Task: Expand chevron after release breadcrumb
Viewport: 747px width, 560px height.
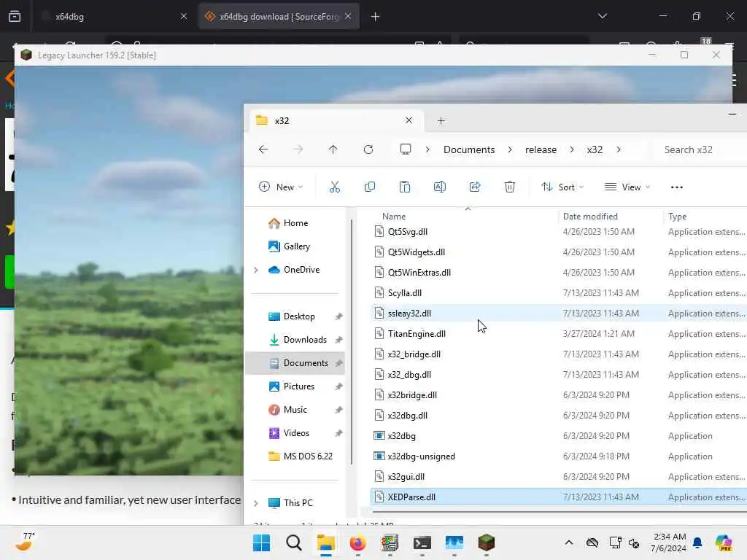Action: point(572,149)
